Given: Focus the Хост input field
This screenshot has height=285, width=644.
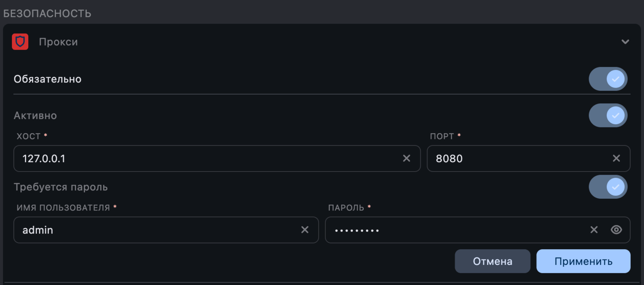Looking at the screenshot, I should pyautogui.click(x=206, y=158).
